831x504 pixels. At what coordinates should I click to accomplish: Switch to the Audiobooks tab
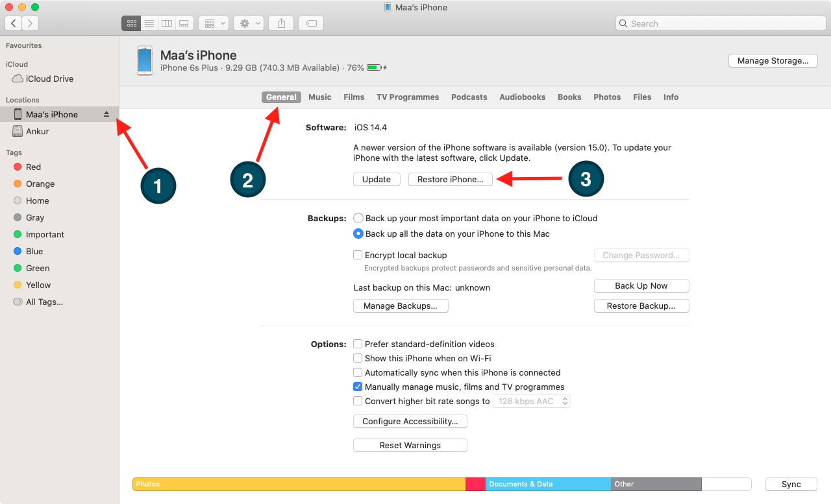click(x=523, y=97)
